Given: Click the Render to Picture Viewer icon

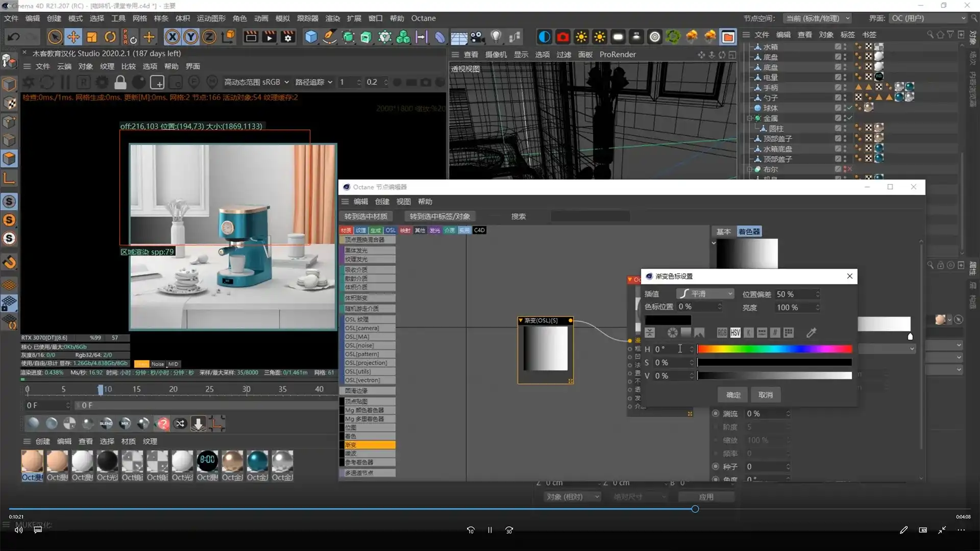Looking at the screenshot, I should 269,37.
